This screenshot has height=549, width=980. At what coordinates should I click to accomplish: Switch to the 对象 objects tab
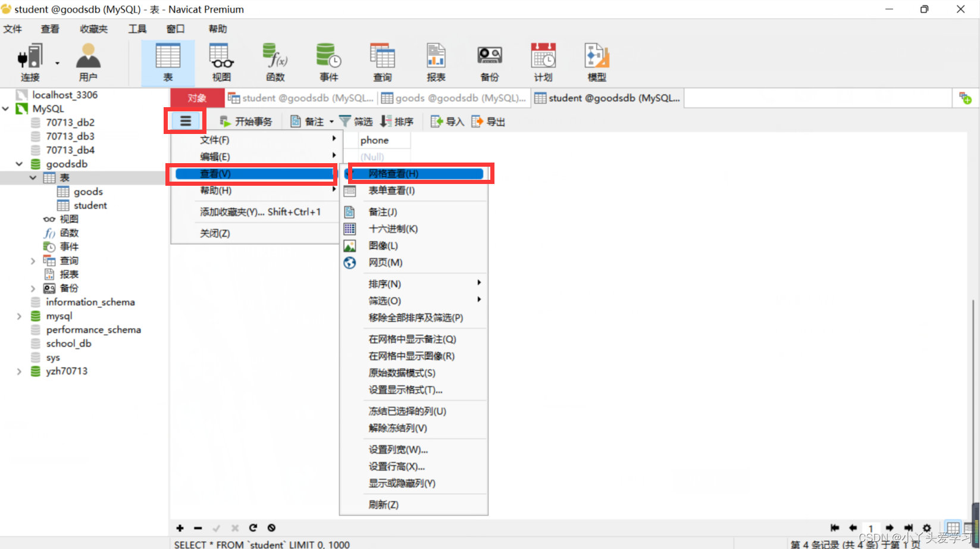point(197,98)
